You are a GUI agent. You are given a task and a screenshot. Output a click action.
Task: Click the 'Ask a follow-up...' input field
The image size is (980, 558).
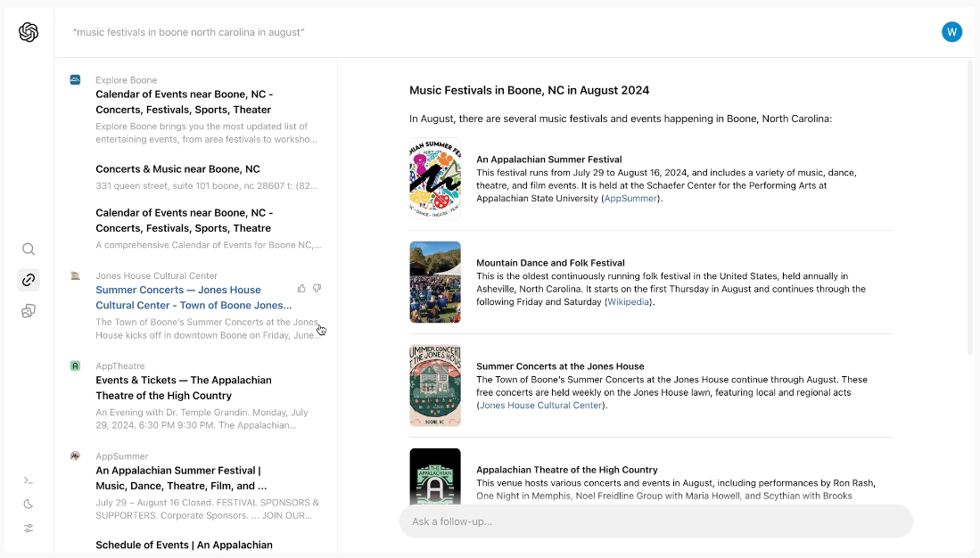click(x=655, y=521)
